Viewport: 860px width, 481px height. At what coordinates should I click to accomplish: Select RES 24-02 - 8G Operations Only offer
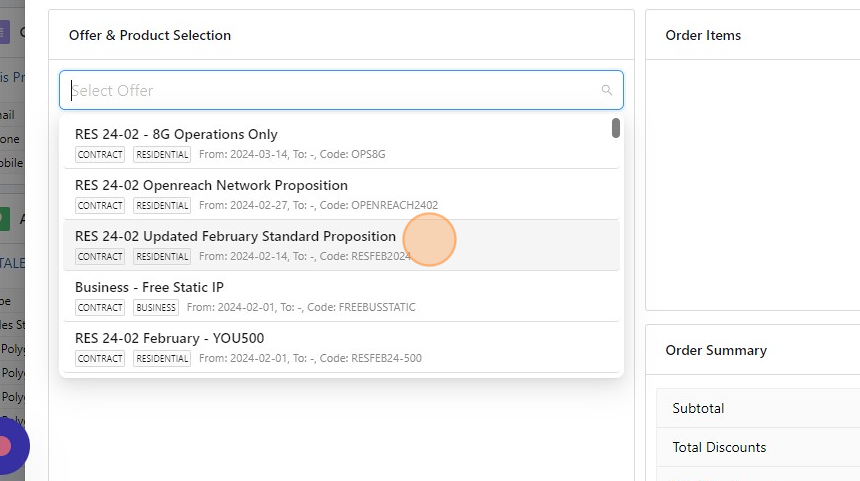(x=176, y=134)
